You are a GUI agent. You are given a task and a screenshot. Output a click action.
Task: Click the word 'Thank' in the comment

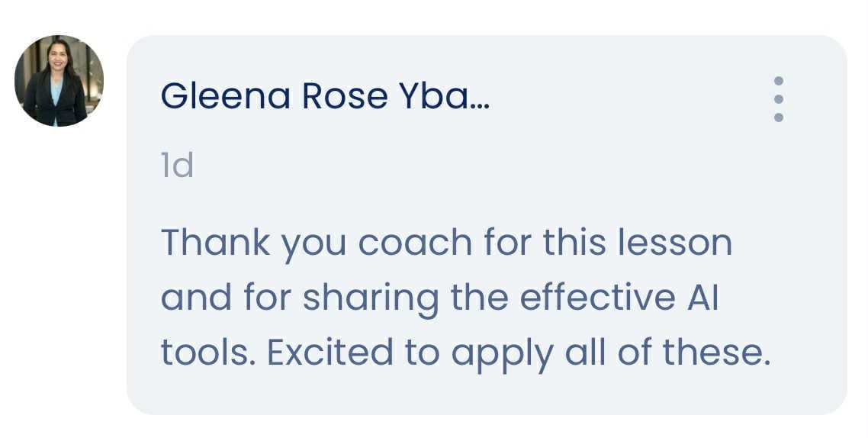[x=215, y=243]
